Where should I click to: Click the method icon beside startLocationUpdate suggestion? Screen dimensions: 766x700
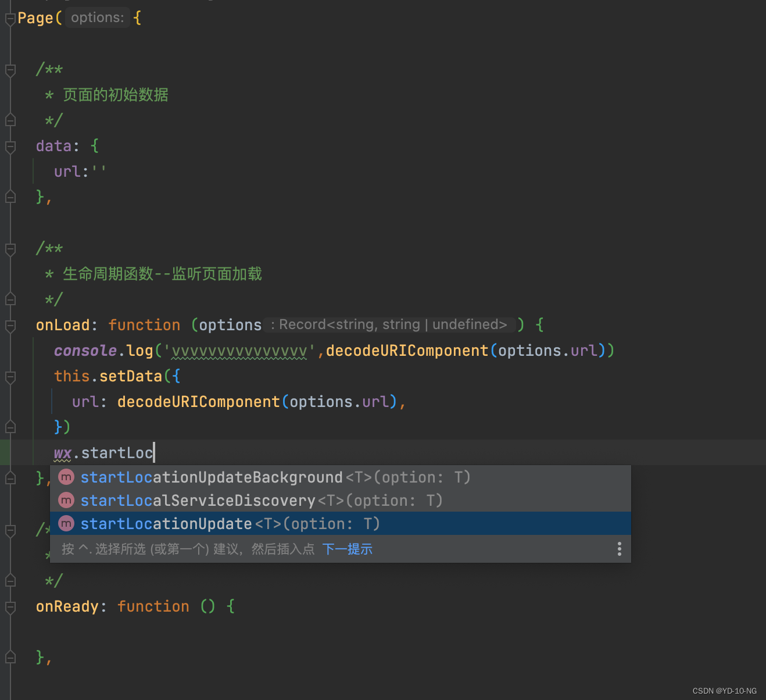pos(66,523)
